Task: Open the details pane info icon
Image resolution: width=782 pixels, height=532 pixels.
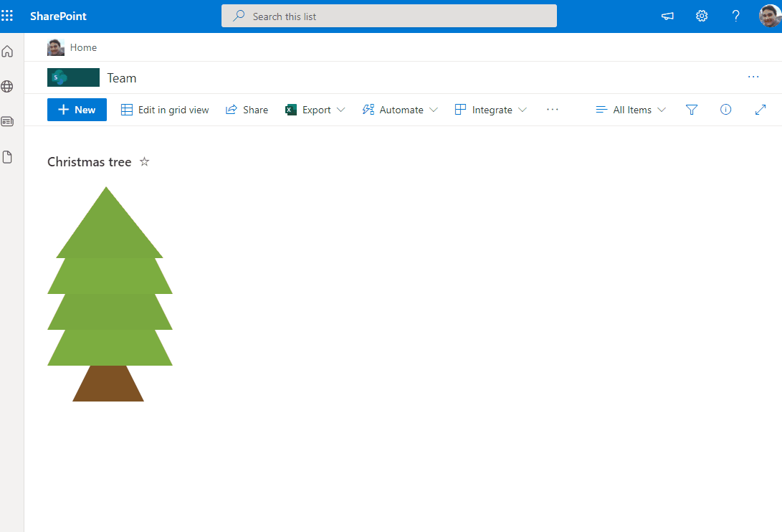Action: click(725, 109)
